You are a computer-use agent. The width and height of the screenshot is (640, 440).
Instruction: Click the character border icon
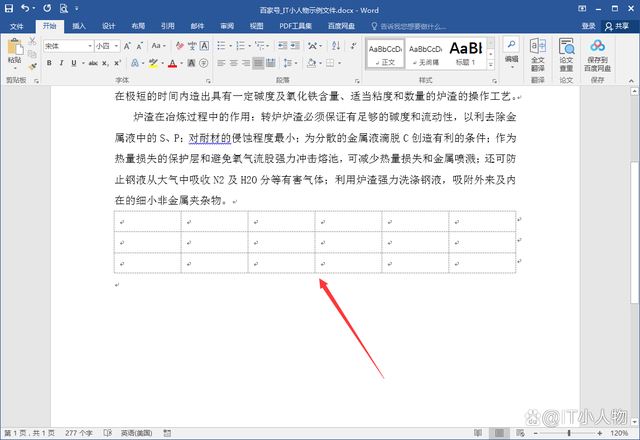tap(204, 46)
